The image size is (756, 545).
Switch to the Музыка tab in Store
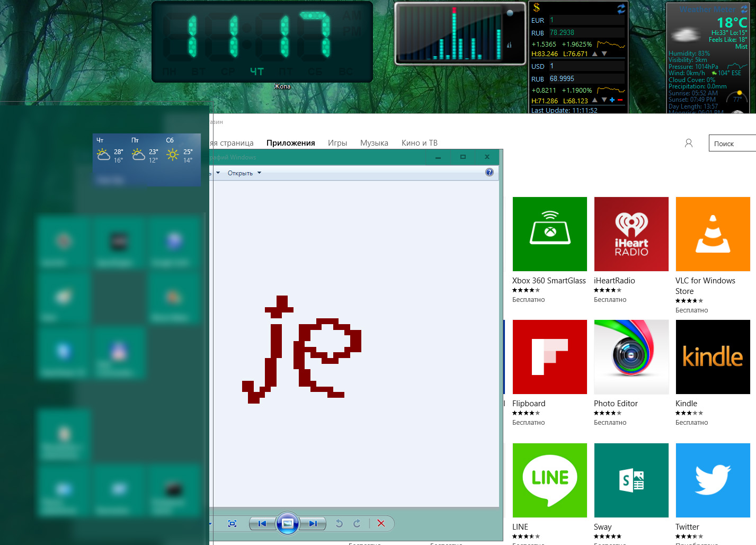point(374,143)
